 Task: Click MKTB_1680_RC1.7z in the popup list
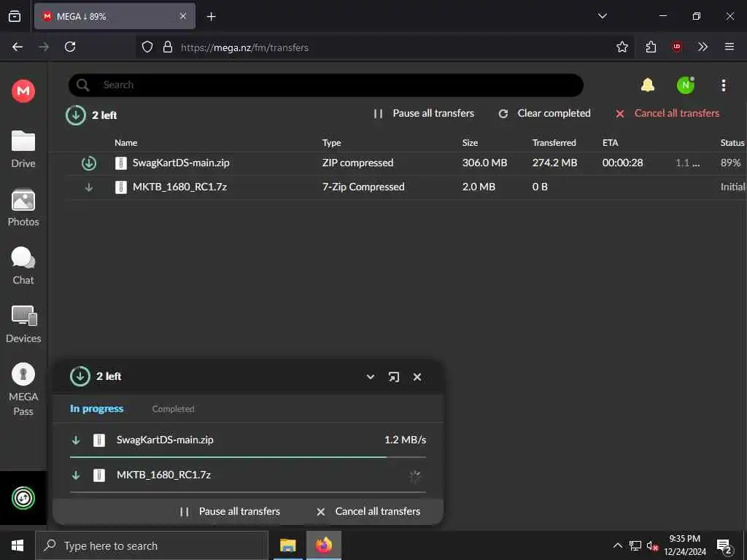163,475
